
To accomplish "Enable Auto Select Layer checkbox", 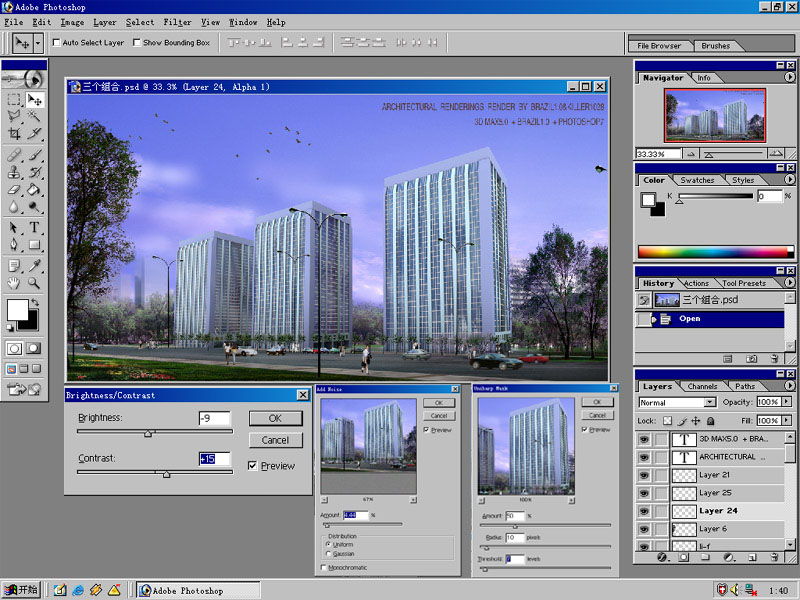I will coord(57,43).
